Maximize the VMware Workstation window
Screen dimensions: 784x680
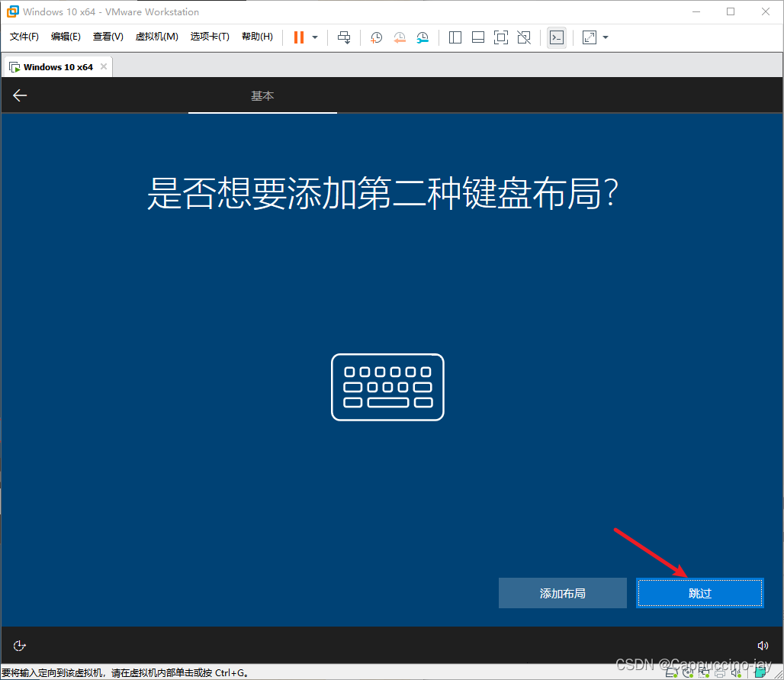coord(731,11)
